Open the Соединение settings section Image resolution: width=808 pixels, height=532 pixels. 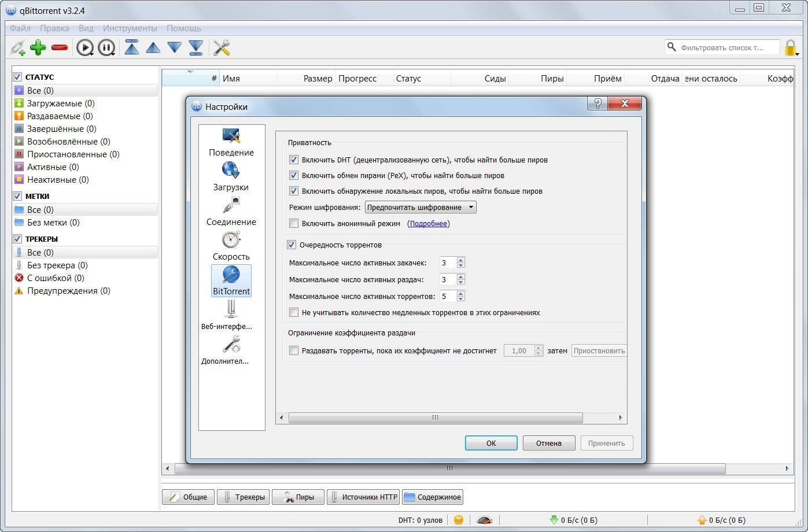click(231, 212)
